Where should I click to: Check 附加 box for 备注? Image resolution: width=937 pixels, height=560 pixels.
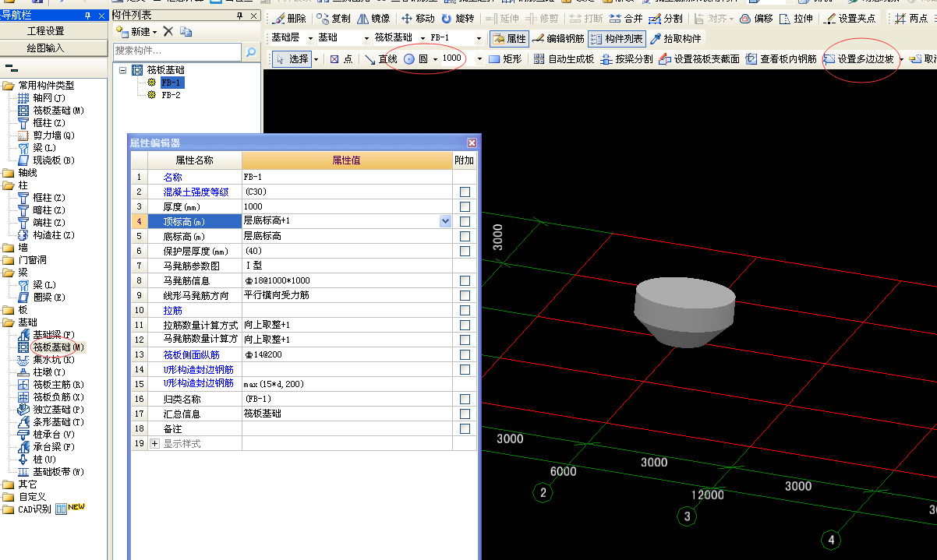[x=465, y=428]
